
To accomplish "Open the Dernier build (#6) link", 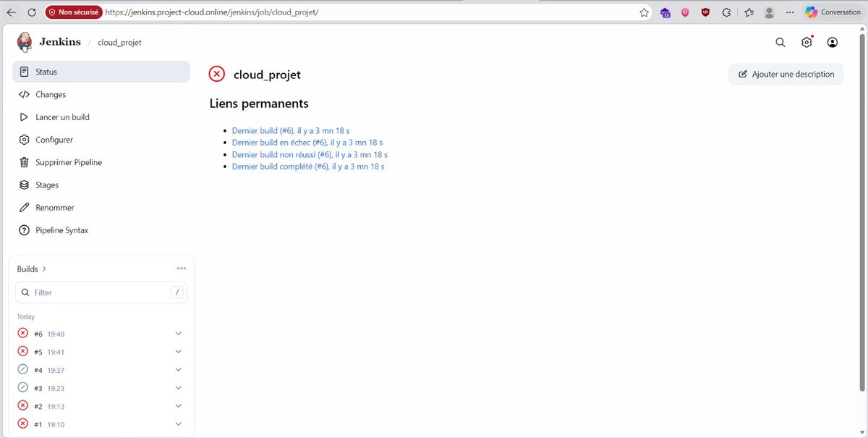I will tap(291, 131).
